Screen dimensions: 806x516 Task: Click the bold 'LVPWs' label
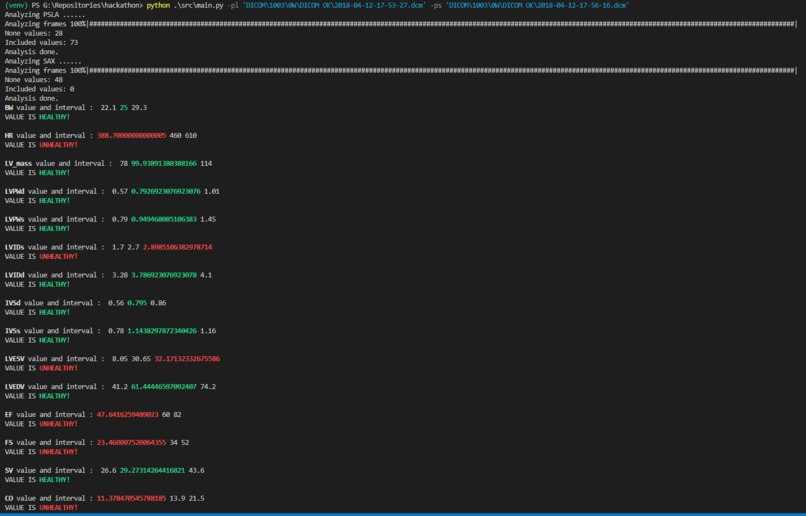(14, 219)
